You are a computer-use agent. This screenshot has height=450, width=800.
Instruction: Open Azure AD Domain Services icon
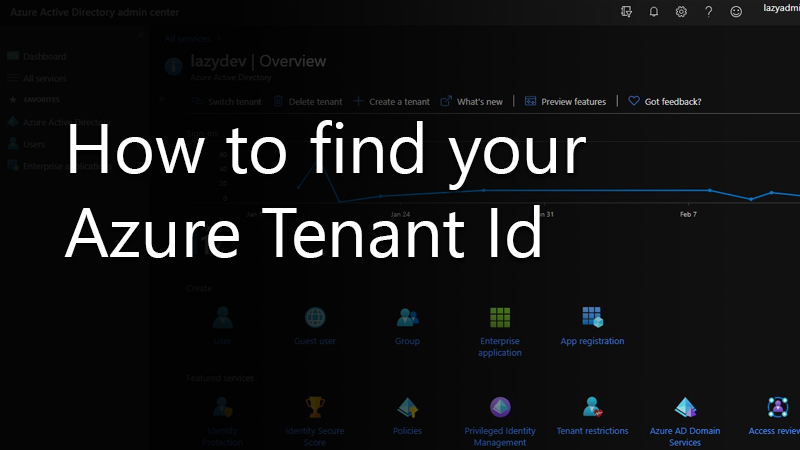pyautogui.click(x=685, y=407)
